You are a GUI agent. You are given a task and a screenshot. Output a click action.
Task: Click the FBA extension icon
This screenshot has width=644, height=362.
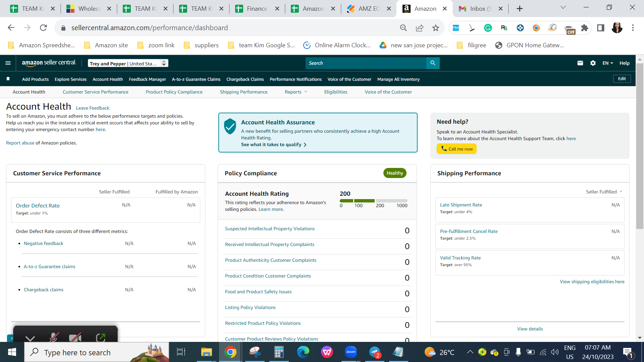(456, 28)
